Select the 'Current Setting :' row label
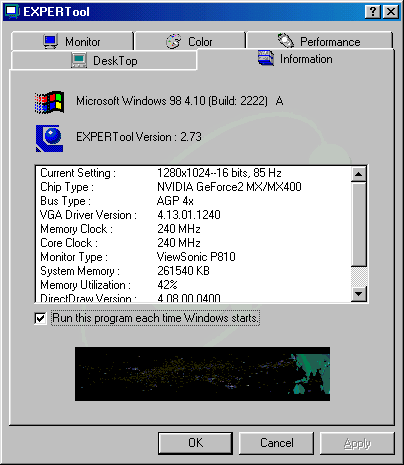The image size is (404, 465). click(78, 173)
